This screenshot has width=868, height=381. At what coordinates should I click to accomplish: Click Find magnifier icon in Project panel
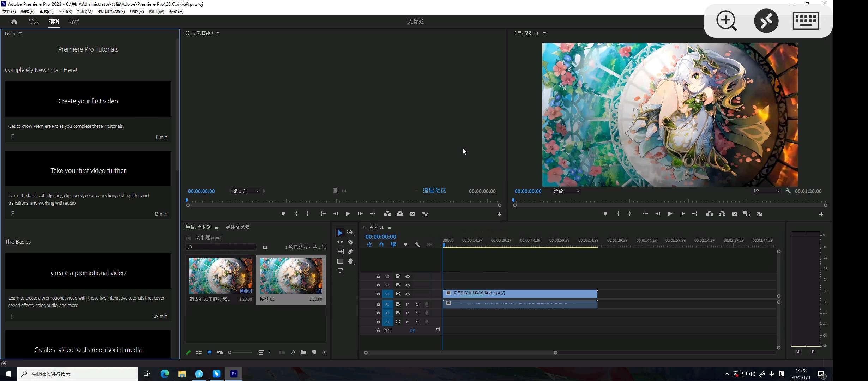pos(293,352)
